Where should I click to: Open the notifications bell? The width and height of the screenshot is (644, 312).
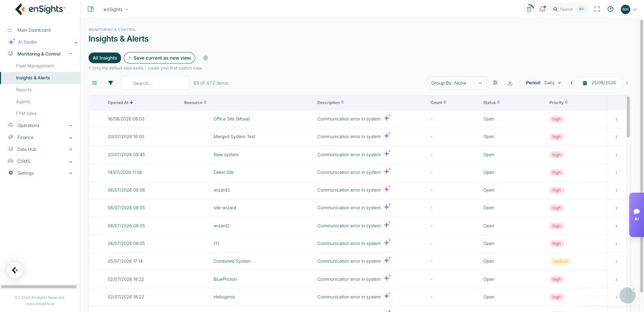point(543,9)
